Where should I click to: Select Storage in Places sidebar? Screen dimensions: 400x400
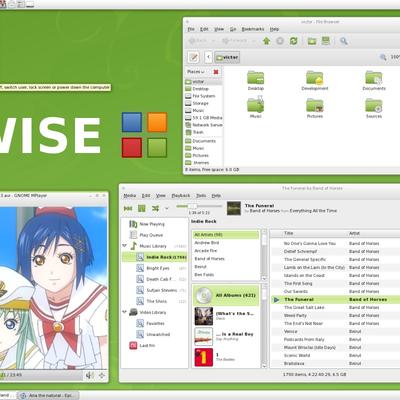pos(203,103)
